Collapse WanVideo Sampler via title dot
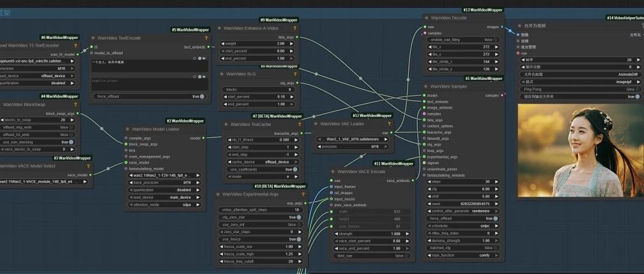 pyautogui.click(x=426, y=86)
